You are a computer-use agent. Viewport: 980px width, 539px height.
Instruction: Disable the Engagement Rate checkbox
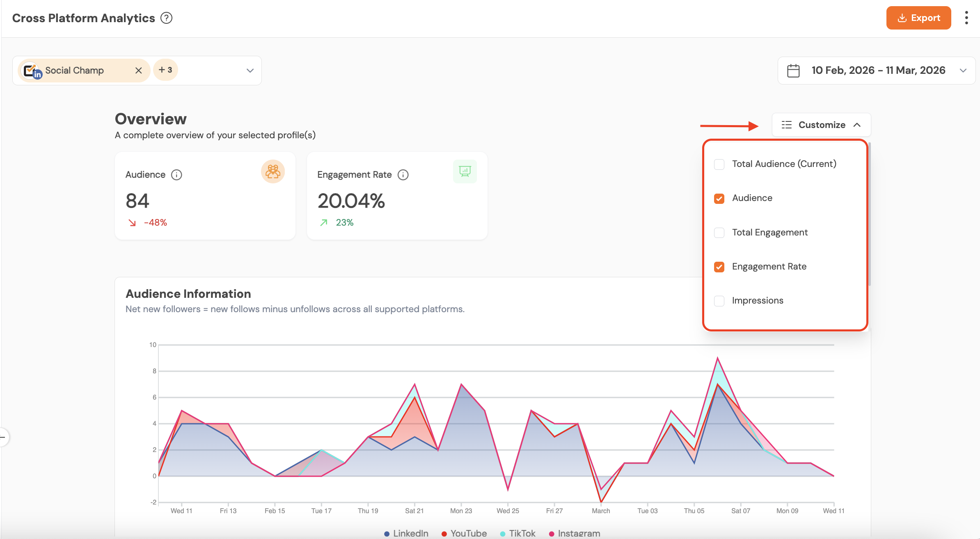(x=719, y=267)
